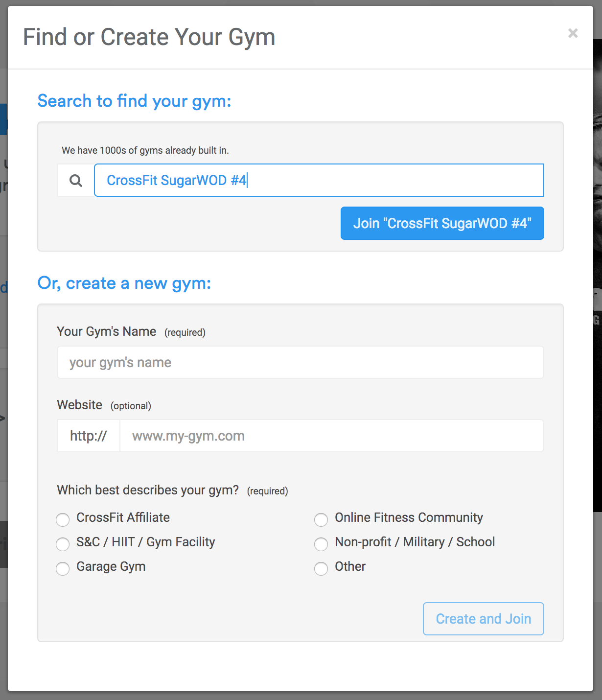Click the "Which best describes your gym?" label
This screenshot has width=602, height=700.
148,490
